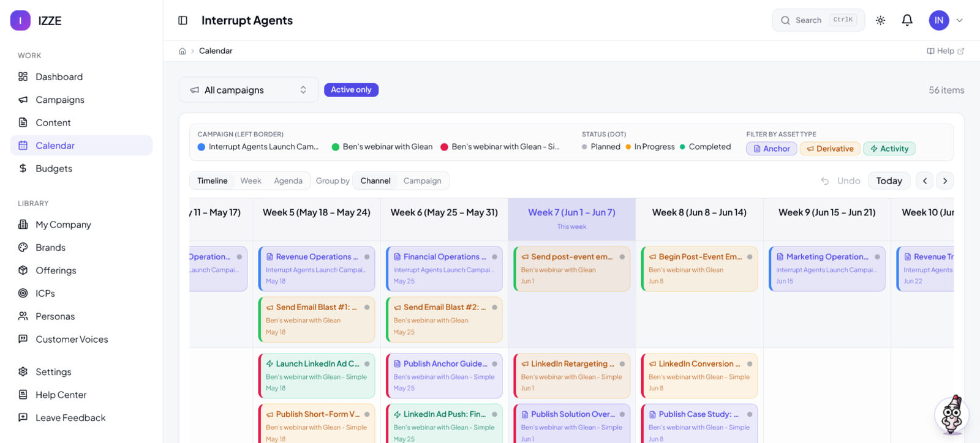Toggle the Activity asset type filter

click(x=889, y=149)
